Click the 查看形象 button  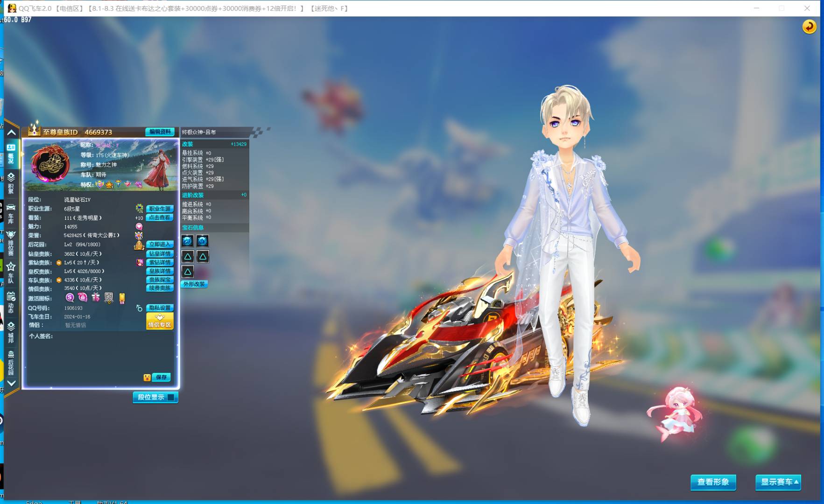[x=713, y=482]
